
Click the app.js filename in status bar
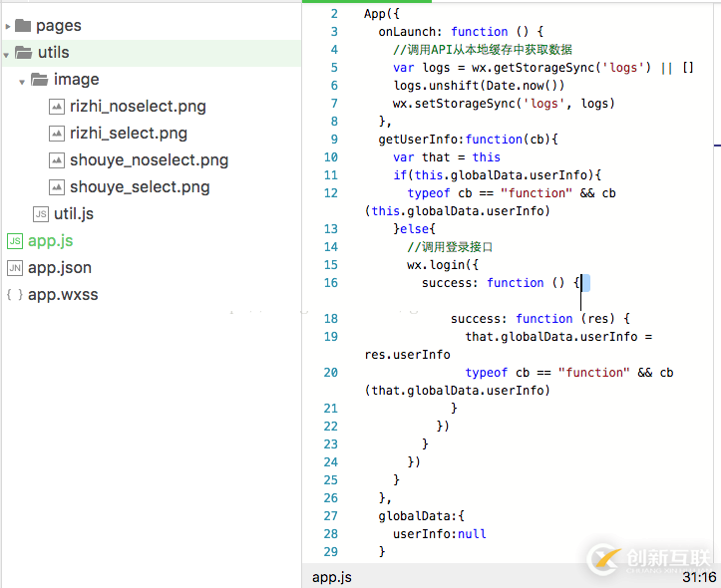pyautogui.click(x=331, y=577)
